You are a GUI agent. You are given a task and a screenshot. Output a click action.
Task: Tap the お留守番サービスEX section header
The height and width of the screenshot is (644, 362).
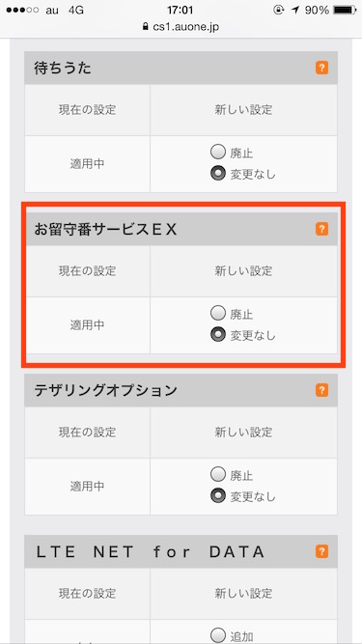tap(181, 229)
